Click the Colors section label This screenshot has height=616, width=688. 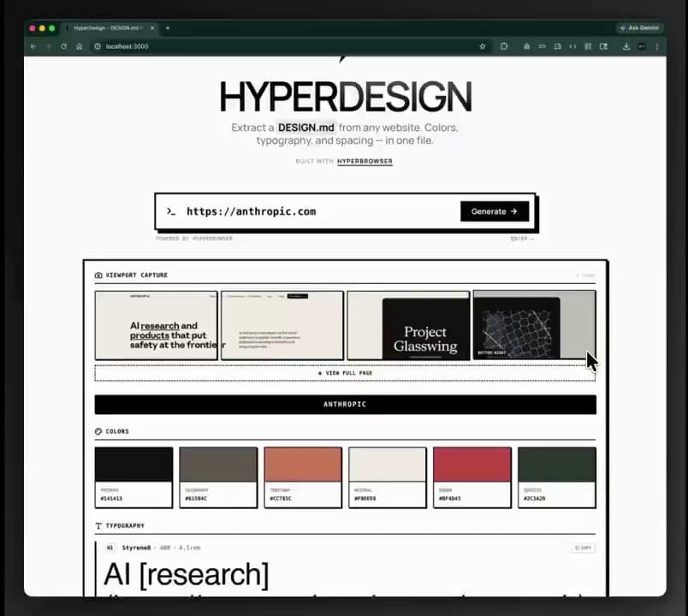(x=117, y=431)
